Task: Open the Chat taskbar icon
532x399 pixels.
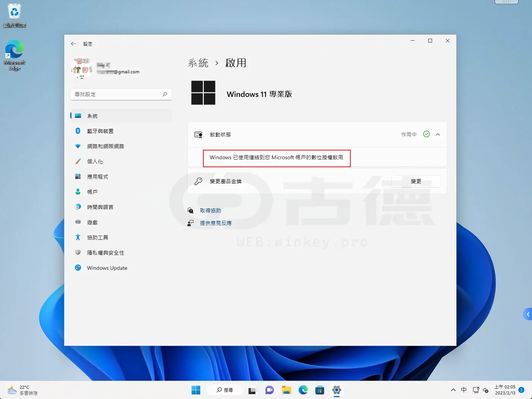Action: point(269,390)
